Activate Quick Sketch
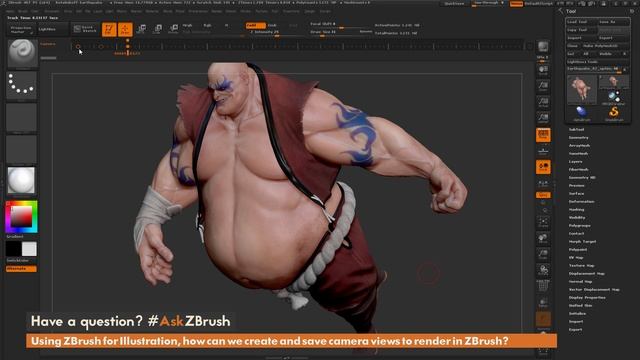The width and height of the screenshot is (640, 360). pos(85,29)
